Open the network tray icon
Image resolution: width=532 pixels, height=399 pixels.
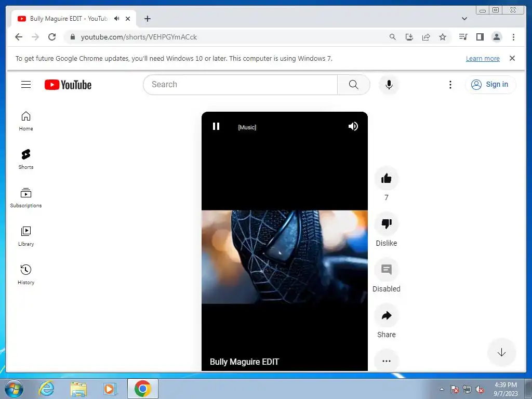pyautogui.click(x=467, y=390)
